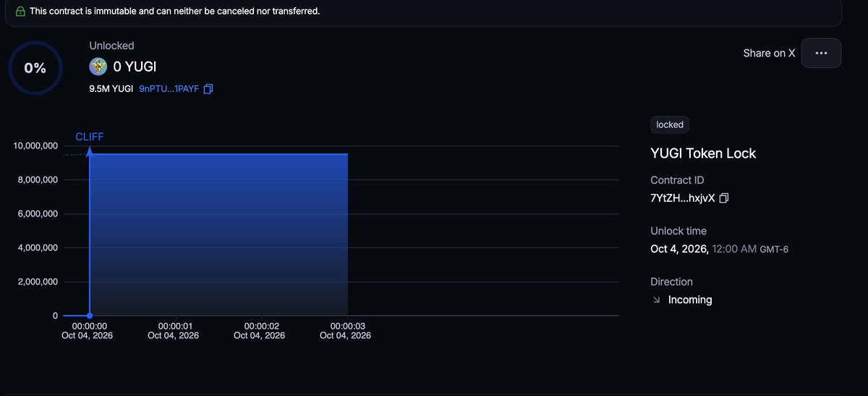Click the Incoming direction label
The height and width of the screenshot is (396, 868).
pyautogui.click(x=690, y=300)
